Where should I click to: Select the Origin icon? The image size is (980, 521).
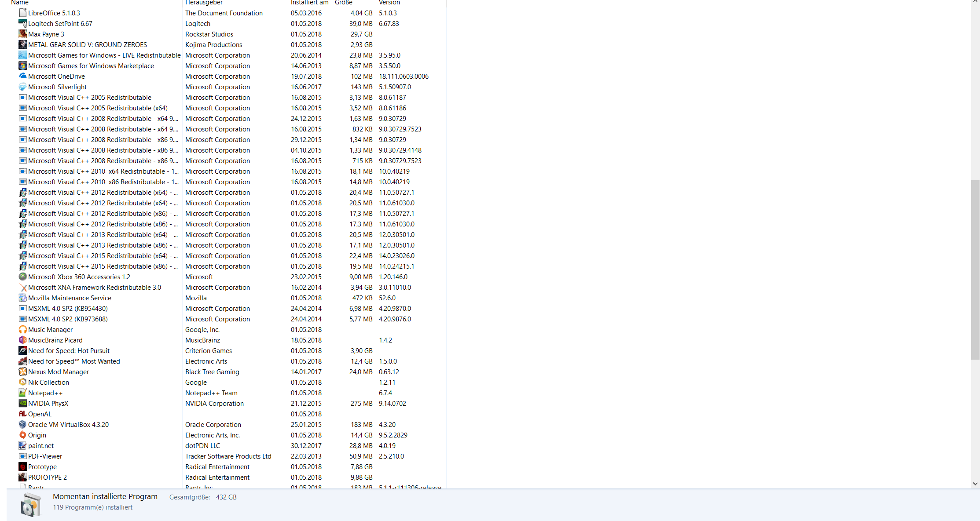(x=23, y=435)
